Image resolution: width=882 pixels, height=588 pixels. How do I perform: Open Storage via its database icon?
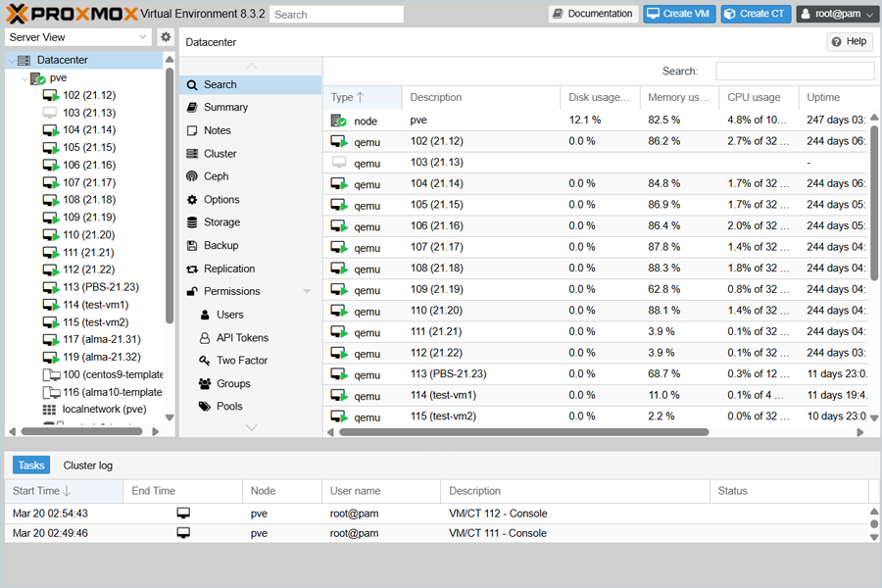(193, 222)
